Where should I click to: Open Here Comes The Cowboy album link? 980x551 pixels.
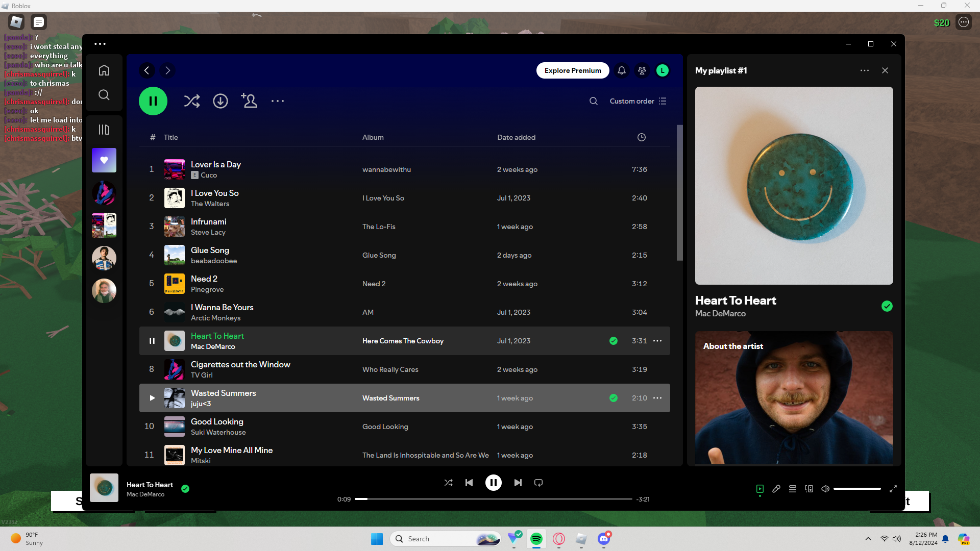coord(403,341)
